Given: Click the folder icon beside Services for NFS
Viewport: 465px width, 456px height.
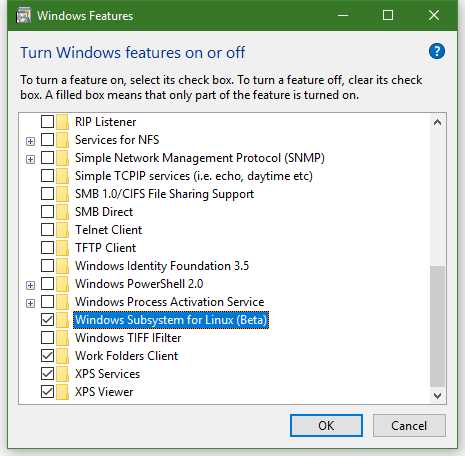Looking at the screenshot, I should point(62,140).
